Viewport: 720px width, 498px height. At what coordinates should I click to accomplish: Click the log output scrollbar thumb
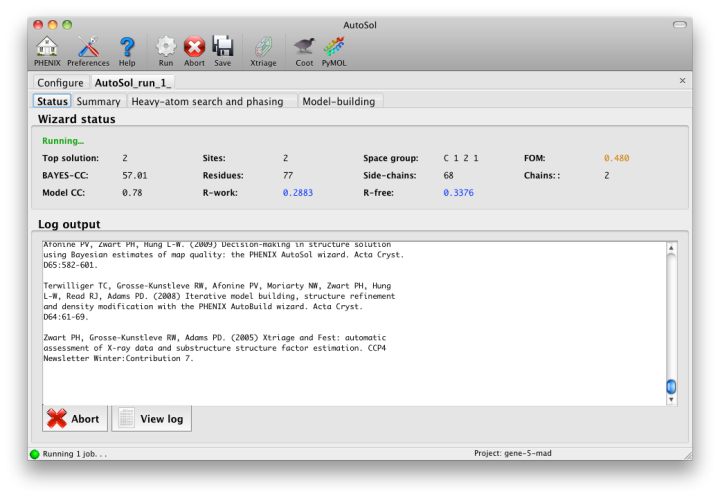[x=671, y=387]
